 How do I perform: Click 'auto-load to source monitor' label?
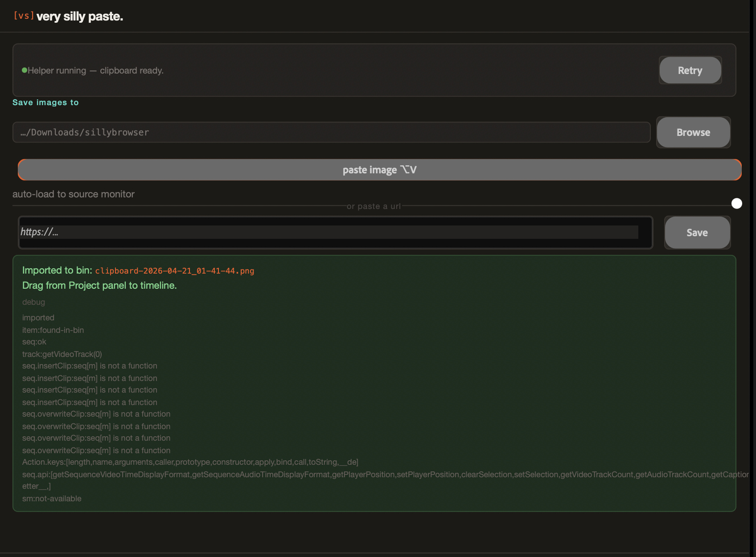click(74, 194)
